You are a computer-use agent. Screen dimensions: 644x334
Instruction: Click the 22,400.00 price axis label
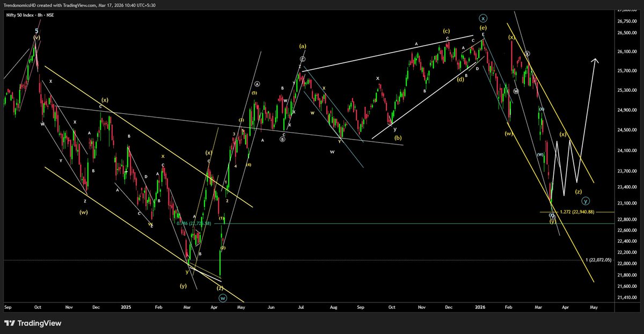(628, 241)
